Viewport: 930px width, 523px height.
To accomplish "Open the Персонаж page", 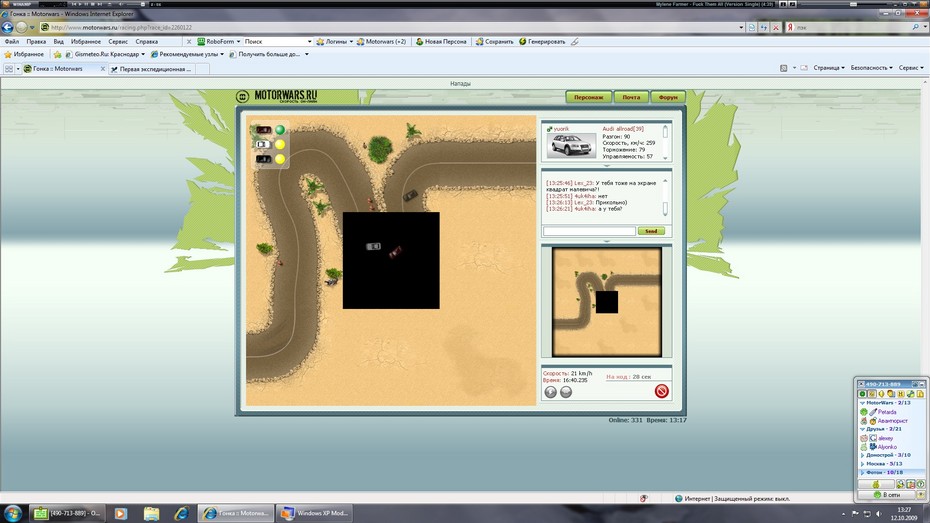I will tap(588, 97).
